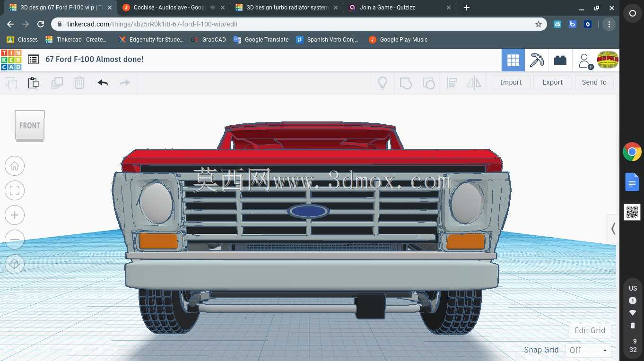Zoom in with plus button
The width and height of the screenshot is (644, 361).
pyautogui.click(x=15, y=215)
